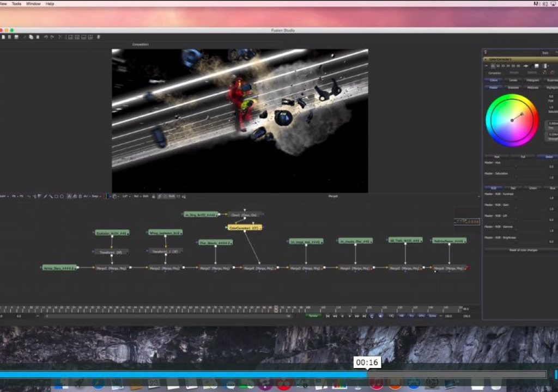Click the Save composition toolbar icon
Screen dimensions: 558x392
click(16, 37)
